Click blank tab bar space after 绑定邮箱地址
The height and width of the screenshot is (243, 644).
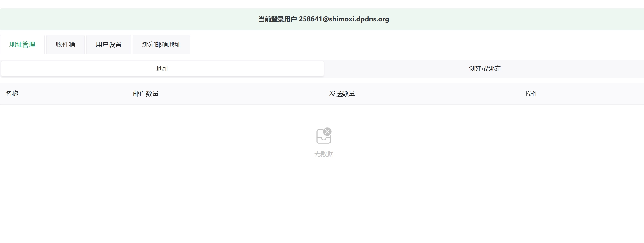click(397, 45)
